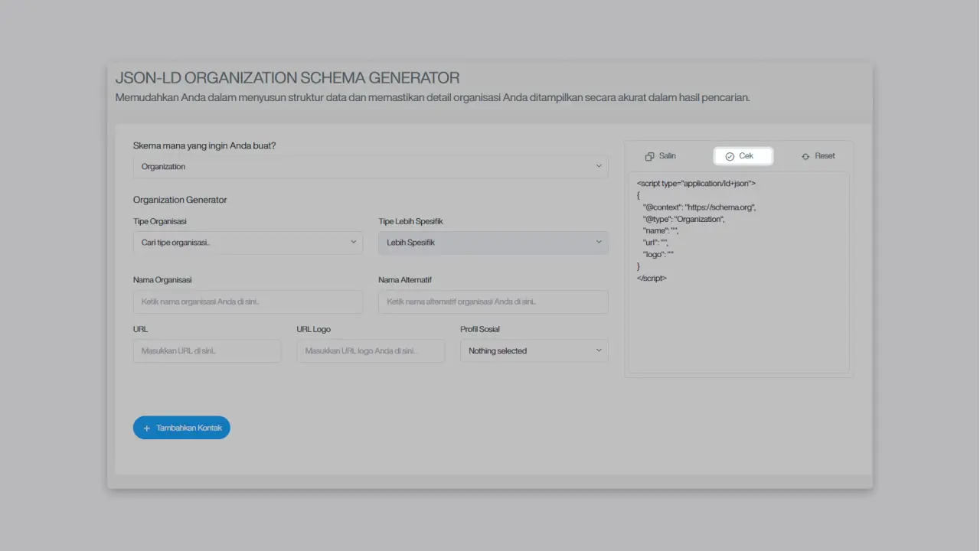
Task: Click the chevron arrow of the schema selector
Action: point(599,166)
